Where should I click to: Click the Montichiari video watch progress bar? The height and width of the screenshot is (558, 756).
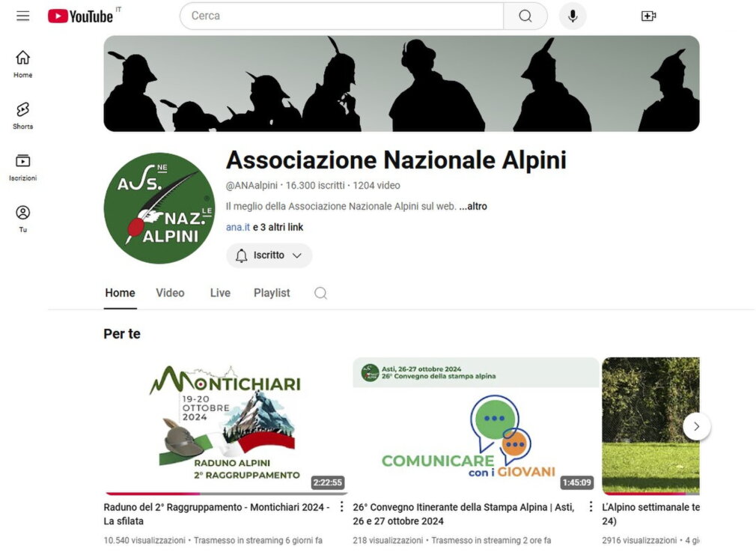click(225, 494)
